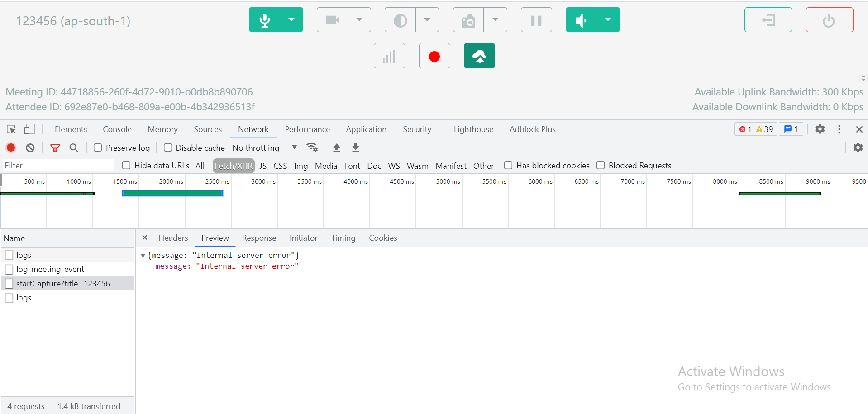
Task: Import HAR file with upload arrow
Action: click(337, 148)
